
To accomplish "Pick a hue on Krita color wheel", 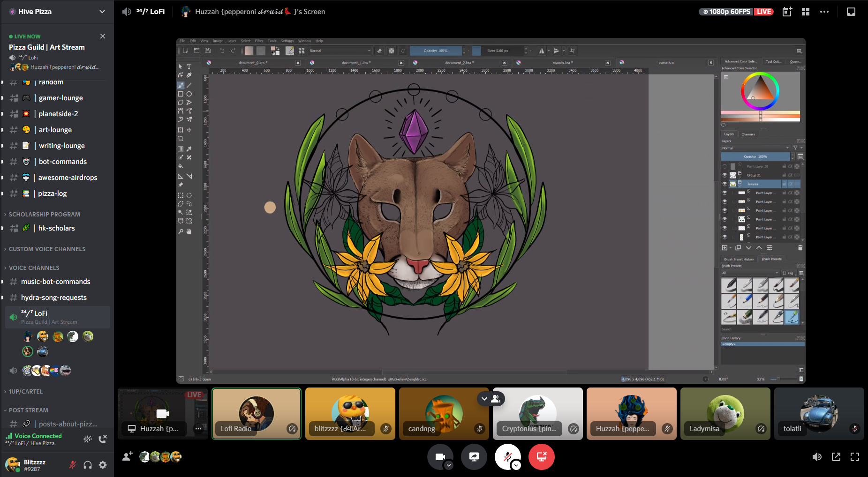I will click(760, 91).
